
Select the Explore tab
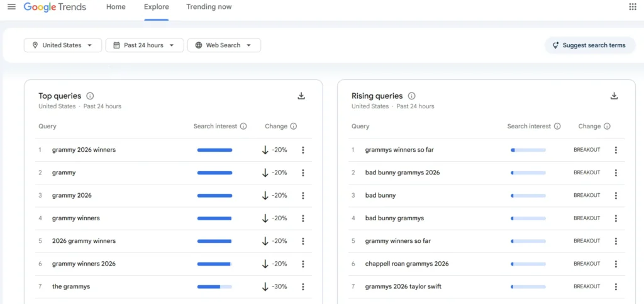(156, 7)
